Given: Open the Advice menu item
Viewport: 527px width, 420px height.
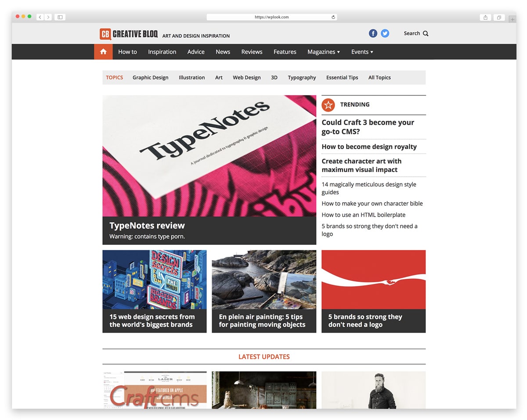Looking at the screenshot, I should click(x=196, y=52).
